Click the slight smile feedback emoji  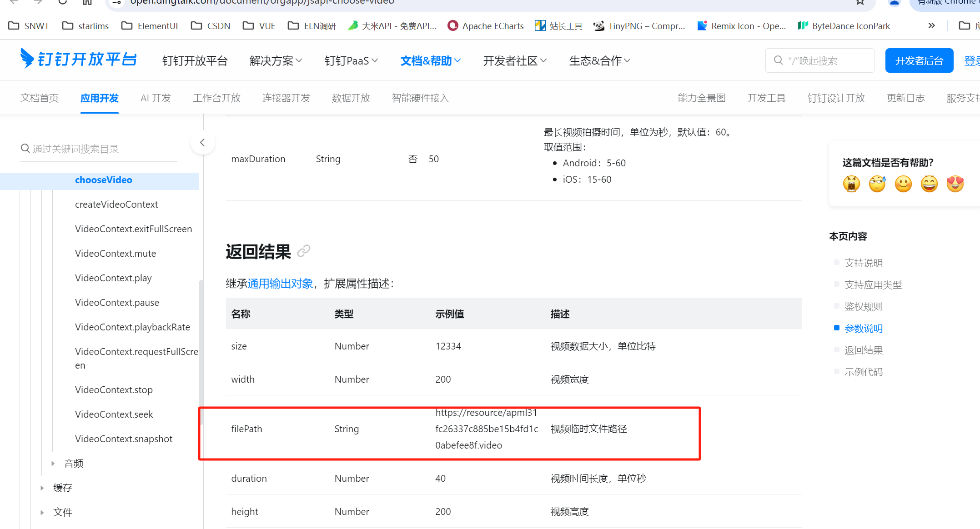click(x=903, y=184)
